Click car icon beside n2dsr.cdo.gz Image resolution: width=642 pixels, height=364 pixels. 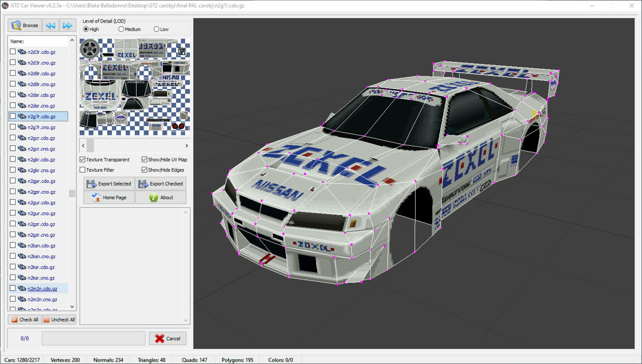coord(22,95)
